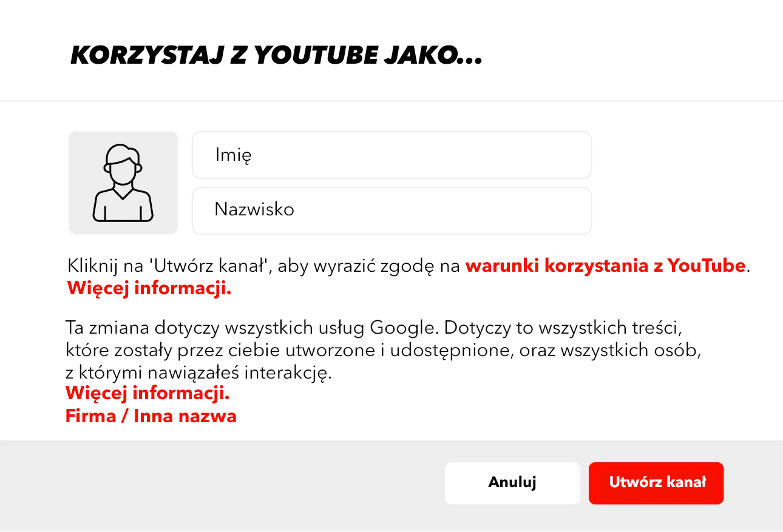This screenshot has width=783, height=532.
Task: Click the heading Korzystaj z YouTube jako...
Action: tap(276, 56)
